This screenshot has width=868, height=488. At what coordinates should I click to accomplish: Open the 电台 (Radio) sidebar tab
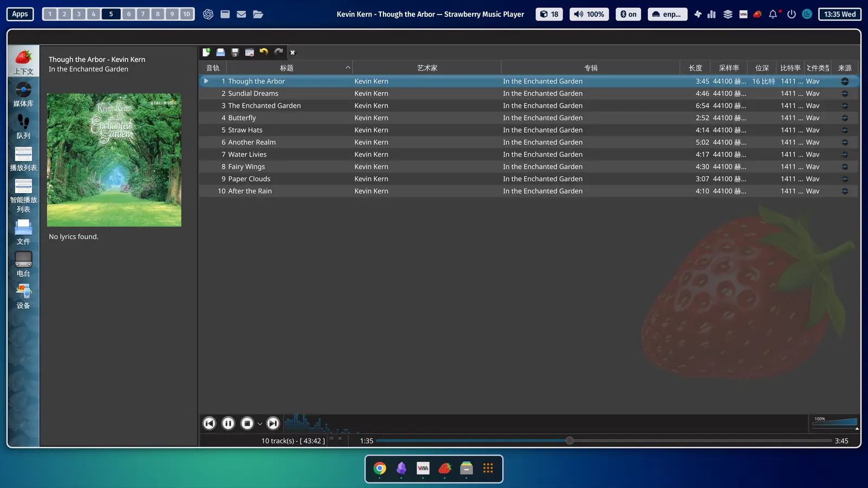23,264
